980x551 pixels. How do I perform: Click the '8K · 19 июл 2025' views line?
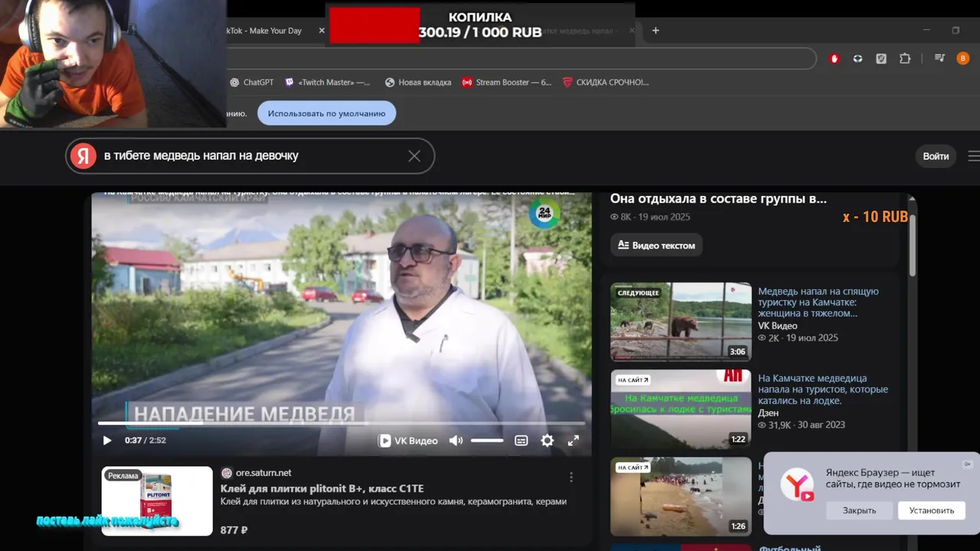(650, 217)
